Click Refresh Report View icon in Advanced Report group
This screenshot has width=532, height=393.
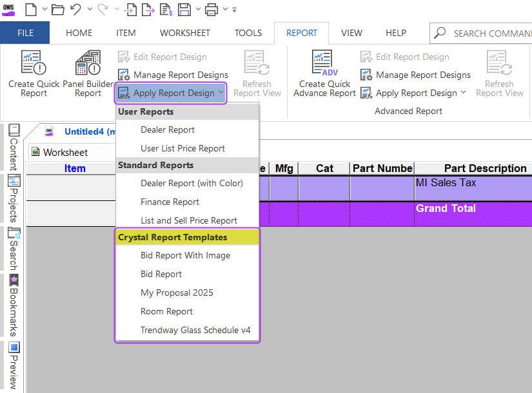[499, 62]
